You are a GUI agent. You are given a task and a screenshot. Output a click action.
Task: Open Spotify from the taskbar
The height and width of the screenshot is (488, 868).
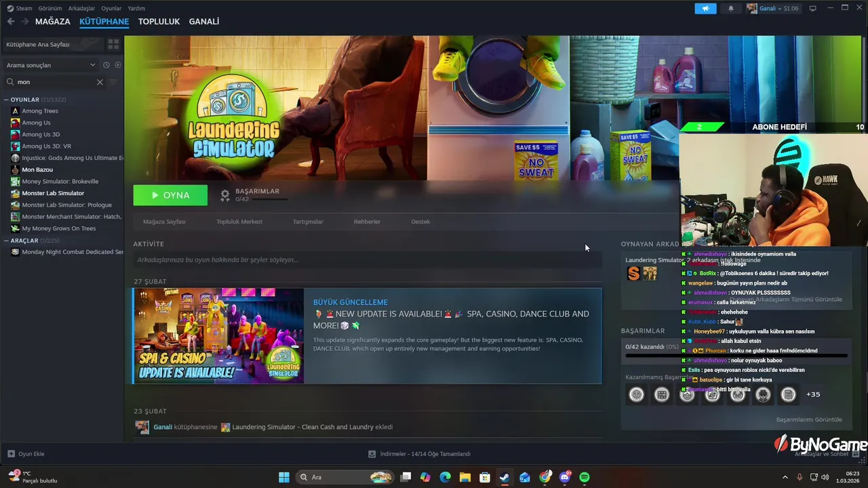point(585,477)
